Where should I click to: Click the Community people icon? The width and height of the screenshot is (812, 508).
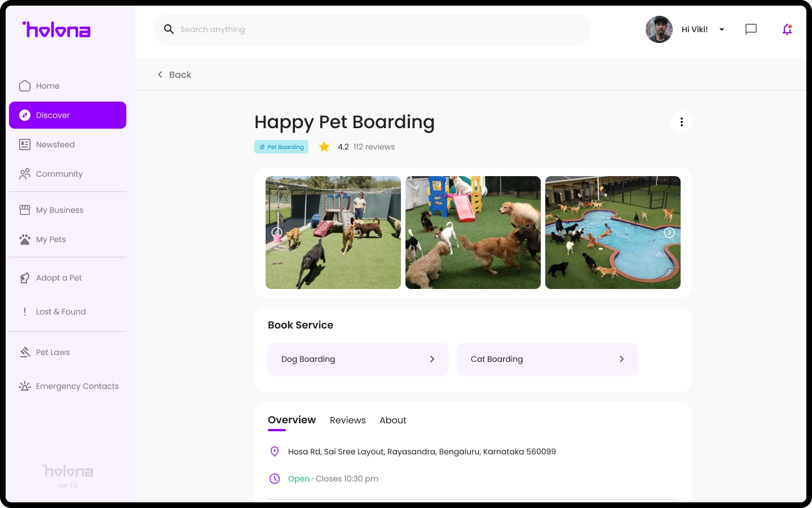(25, 174)
